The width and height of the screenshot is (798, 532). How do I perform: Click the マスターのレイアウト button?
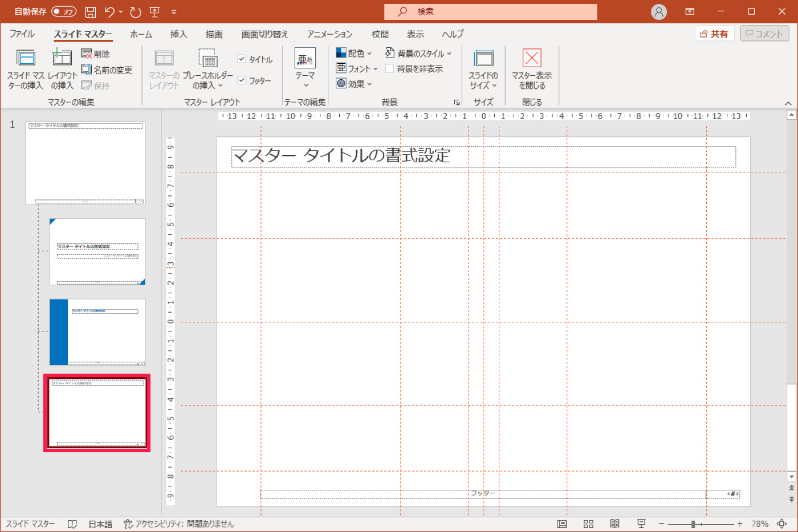(x=164, y=69)
